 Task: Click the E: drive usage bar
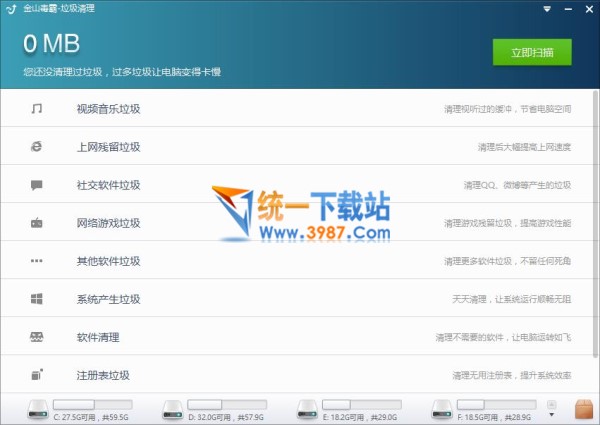[362, 404]
